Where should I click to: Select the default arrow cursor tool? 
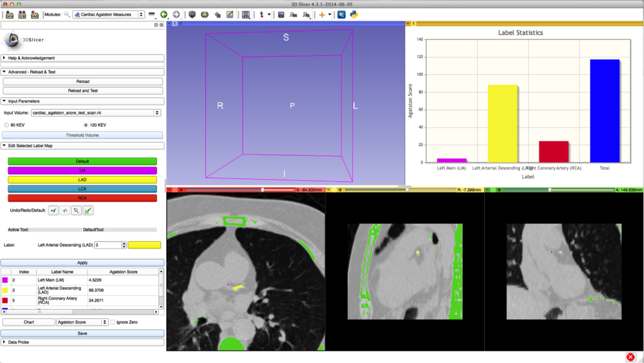(76, 211)
